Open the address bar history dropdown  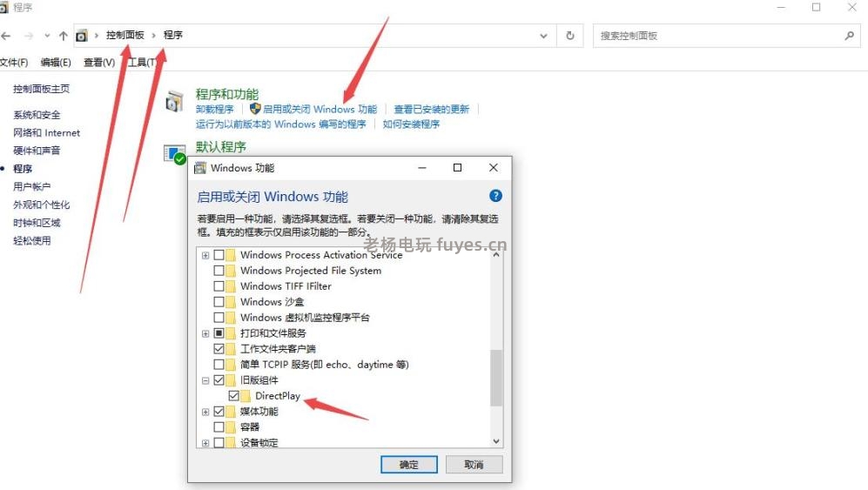pos(543,36)
